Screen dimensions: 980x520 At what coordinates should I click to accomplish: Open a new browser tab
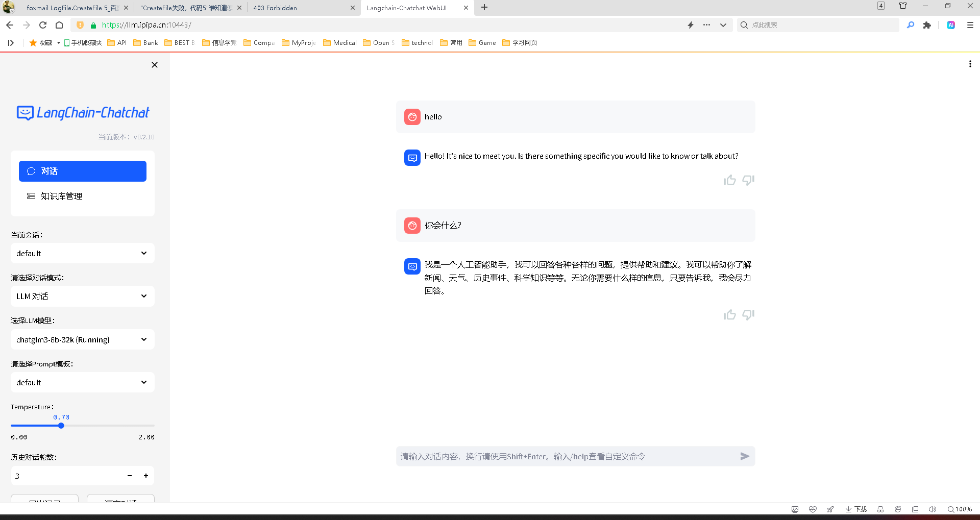[484, 7]
